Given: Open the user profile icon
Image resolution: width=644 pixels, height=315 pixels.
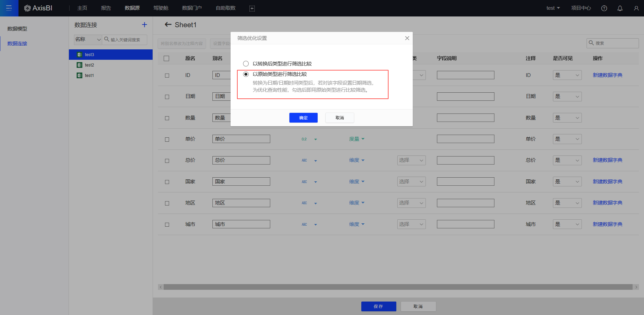Looking at the screenshot, I should click(x=636, y=8).
